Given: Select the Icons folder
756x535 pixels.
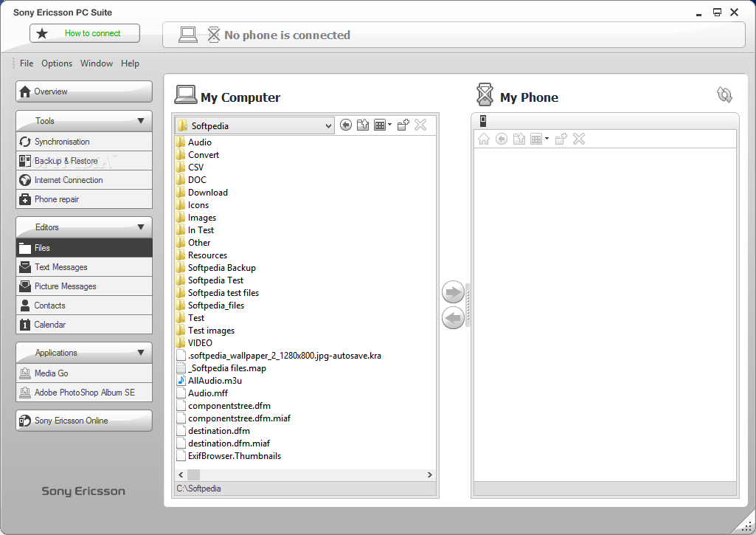Looking at the screenshot, I should 193,205.
